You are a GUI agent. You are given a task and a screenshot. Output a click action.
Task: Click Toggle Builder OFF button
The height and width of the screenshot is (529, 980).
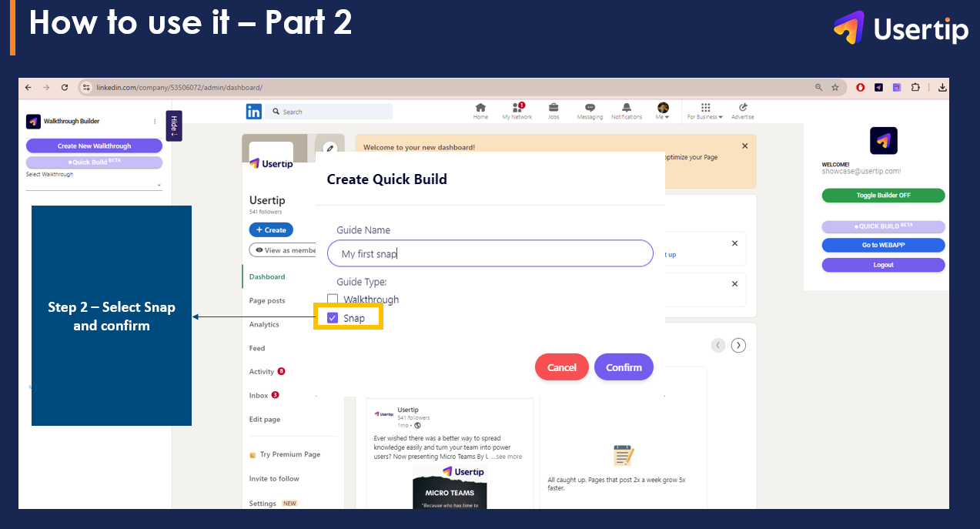click(x=883, y=196)
